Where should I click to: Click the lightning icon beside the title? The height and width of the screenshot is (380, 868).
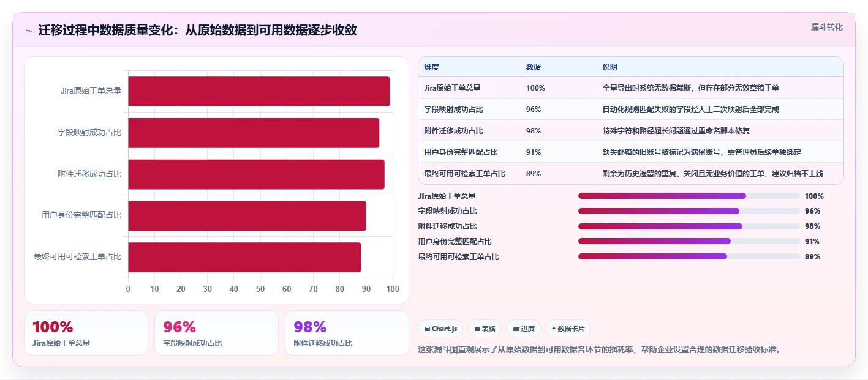point(29,31)
